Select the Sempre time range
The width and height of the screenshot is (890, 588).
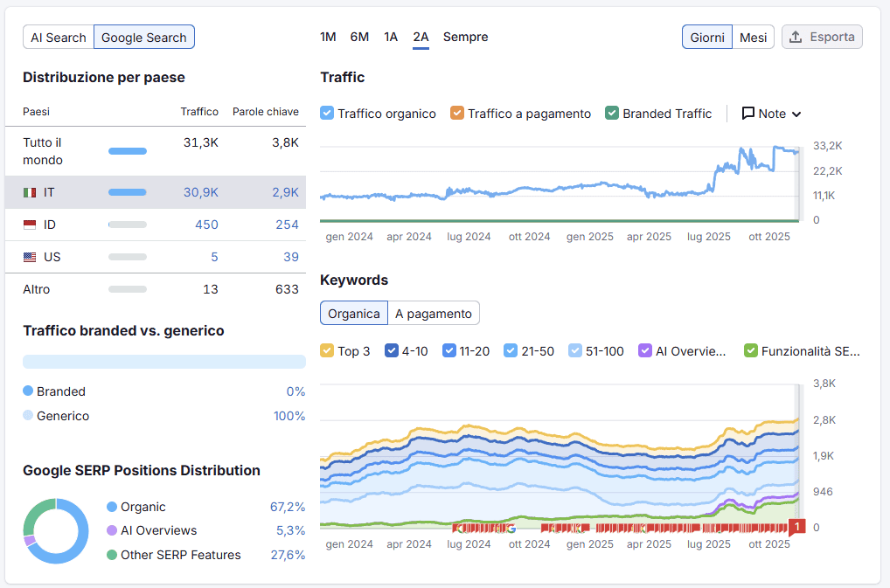tap(465, 37)
